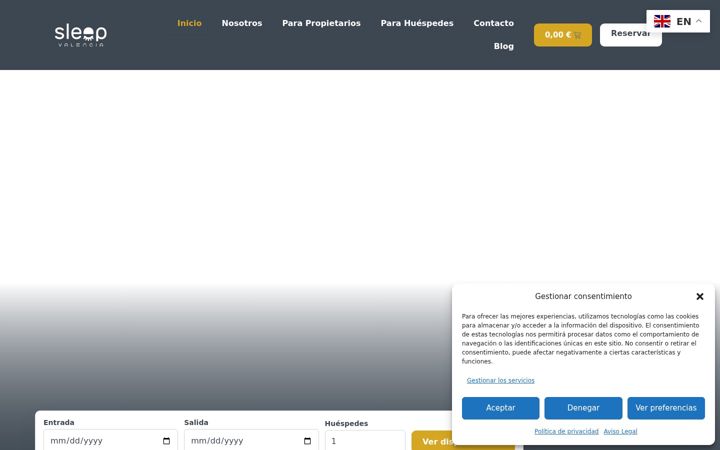Click the Sleep Valencia logo
The height and width of the screenshot is (450, 720).
point(80,35)
